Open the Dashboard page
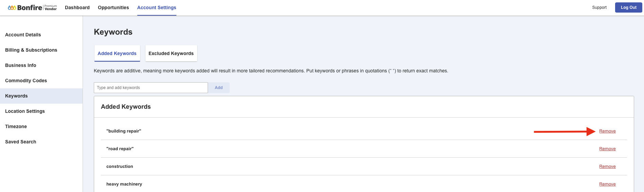644x192 pixels. pyautogui.click(x=77, y=7)
